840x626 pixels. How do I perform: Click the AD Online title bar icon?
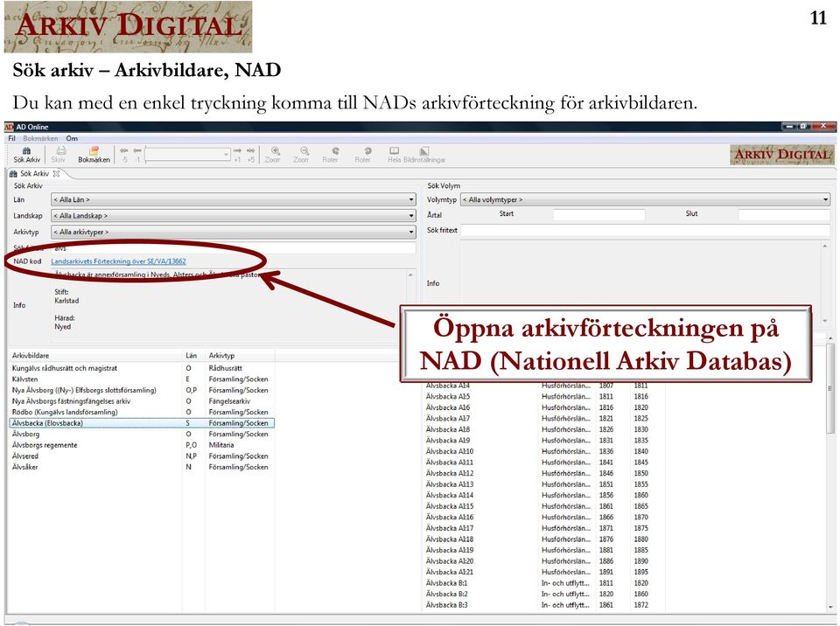coord(9,127)
